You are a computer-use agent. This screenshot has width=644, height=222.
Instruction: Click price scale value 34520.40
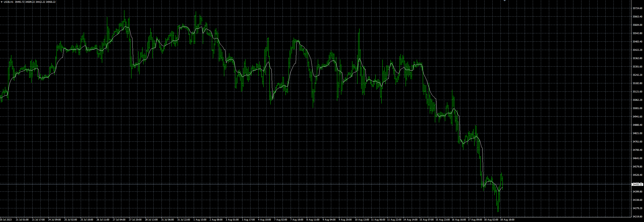[637, 175]
